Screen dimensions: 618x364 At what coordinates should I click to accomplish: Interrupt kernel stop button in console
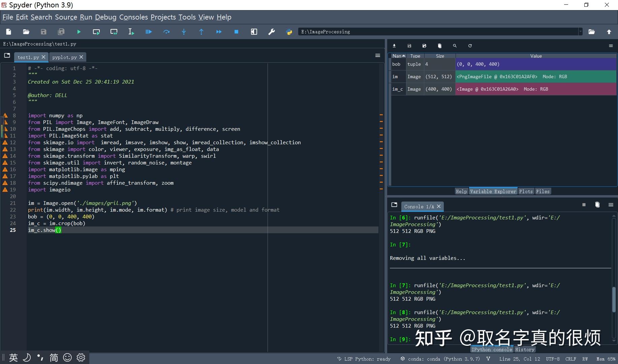click(x=584, y=205)
